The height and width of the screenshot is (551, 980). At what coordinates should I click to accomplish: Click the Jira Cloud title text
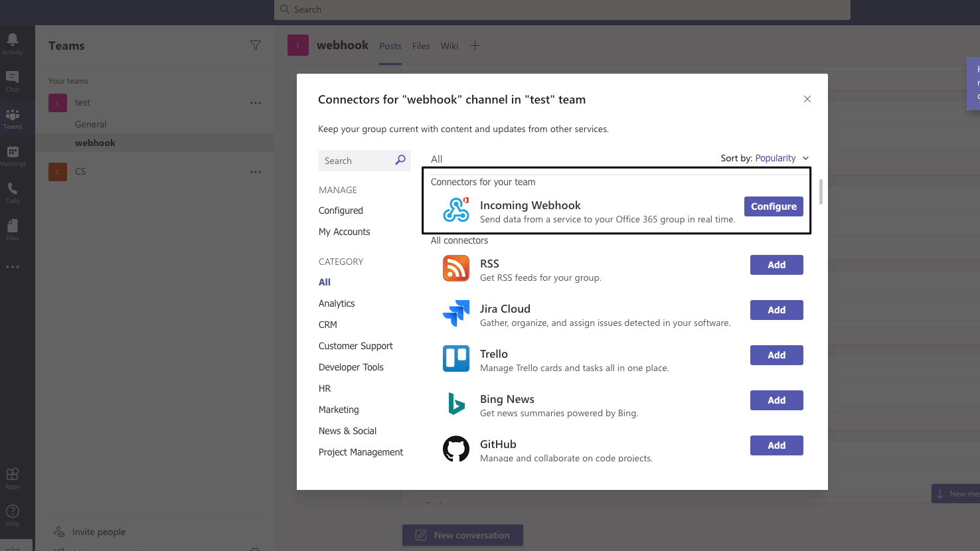click(x=505, y=309)
